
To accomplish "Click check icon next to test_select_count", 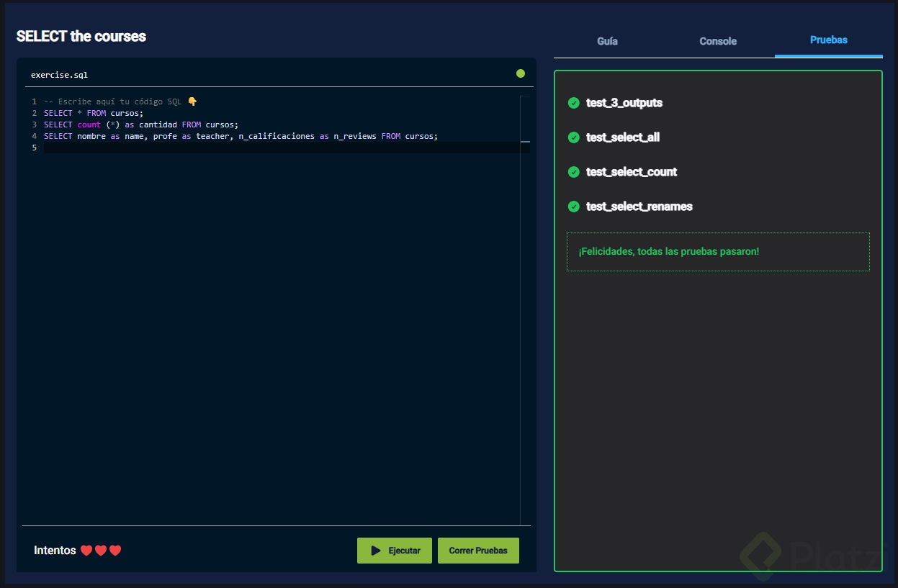I will pos(573,172).
